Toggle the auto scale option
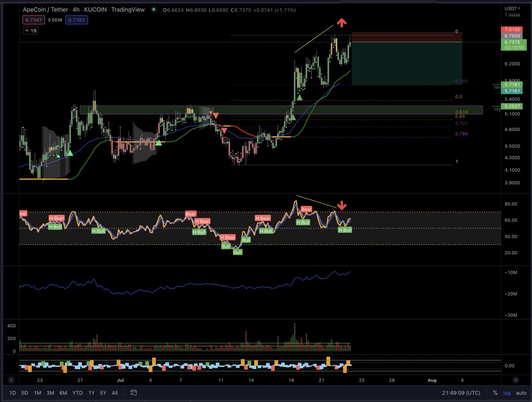This screenshot has width=532, height=402. 521,393
